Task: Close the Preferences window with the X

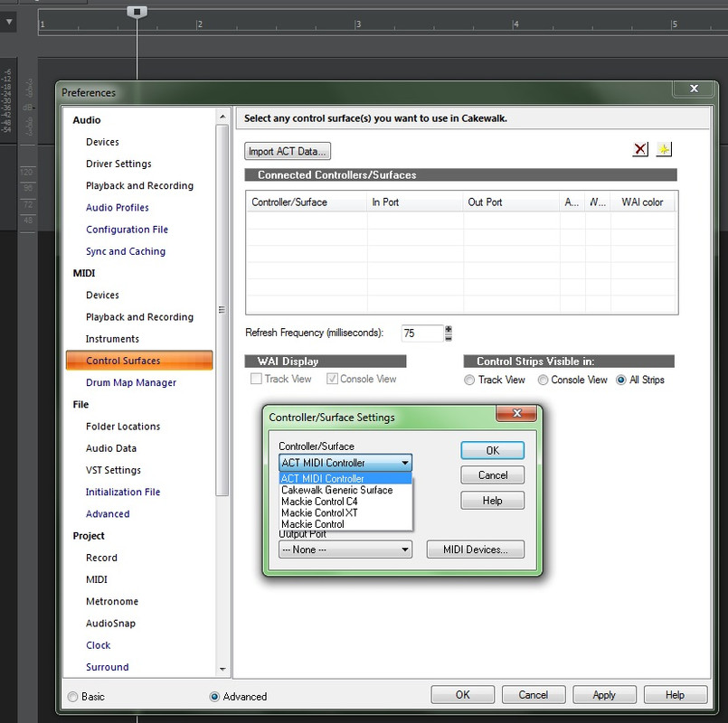Action: (x=694, y=89)
